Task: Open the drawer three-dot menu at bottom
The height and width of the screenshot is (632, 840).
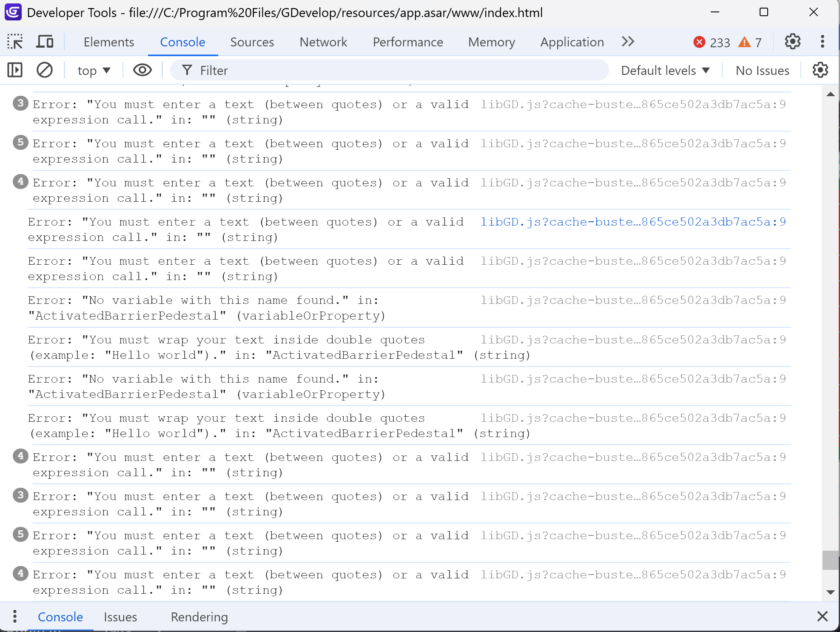Action: (15, 616)
